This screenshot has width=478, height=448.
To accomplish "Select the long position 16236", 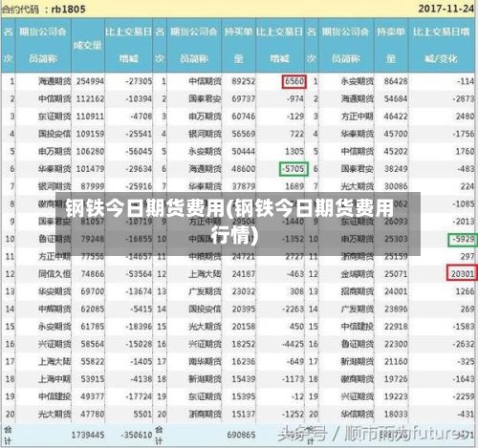I will [x=244, y=362].
